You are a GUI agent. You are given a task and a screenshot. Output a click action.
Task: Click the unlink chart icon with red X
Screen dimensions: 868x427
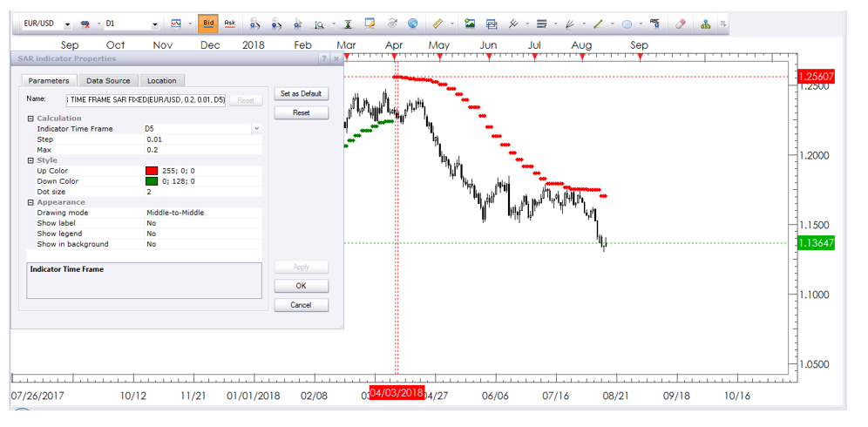85,24
